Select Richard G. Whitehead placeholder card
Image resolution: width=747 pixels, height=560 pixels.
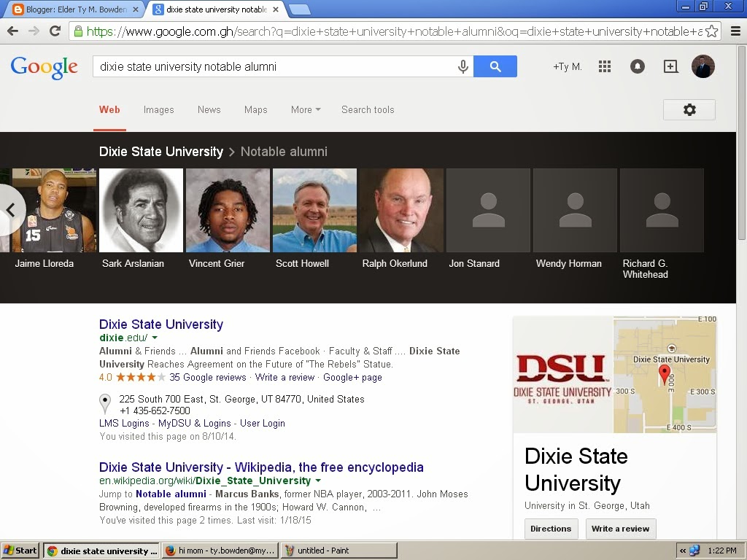662,210
